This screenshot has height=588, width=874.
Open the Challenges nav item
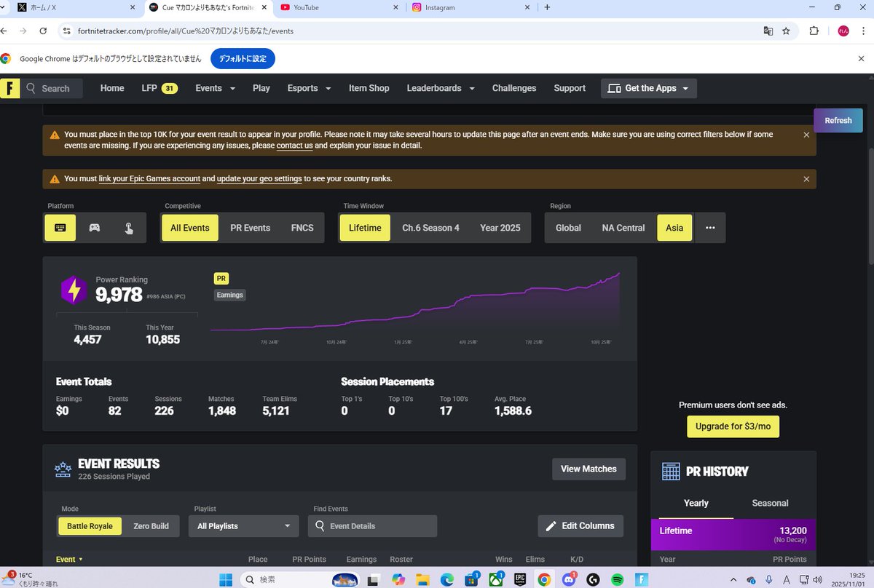(514, 88)
